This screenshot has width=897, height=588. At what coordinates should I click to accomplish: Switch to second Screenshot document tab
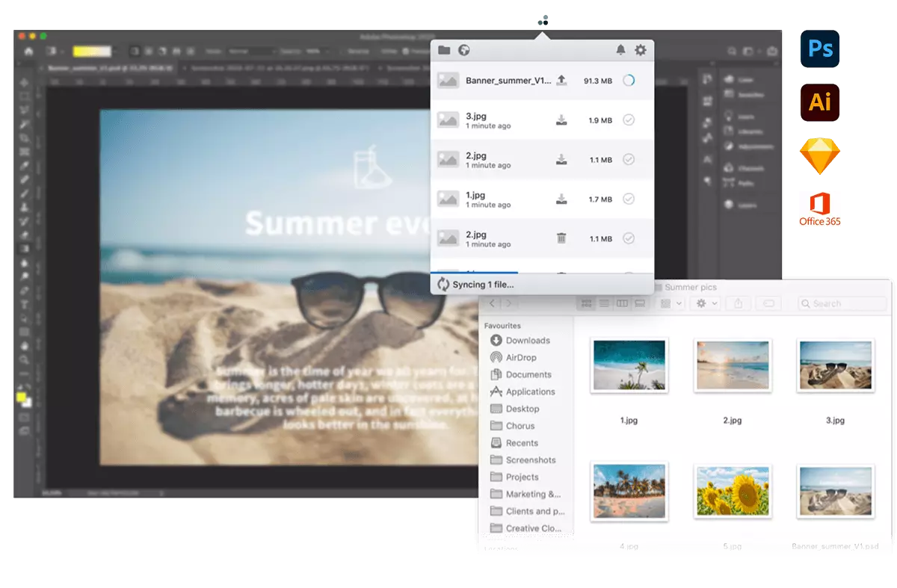pos(277,67)
